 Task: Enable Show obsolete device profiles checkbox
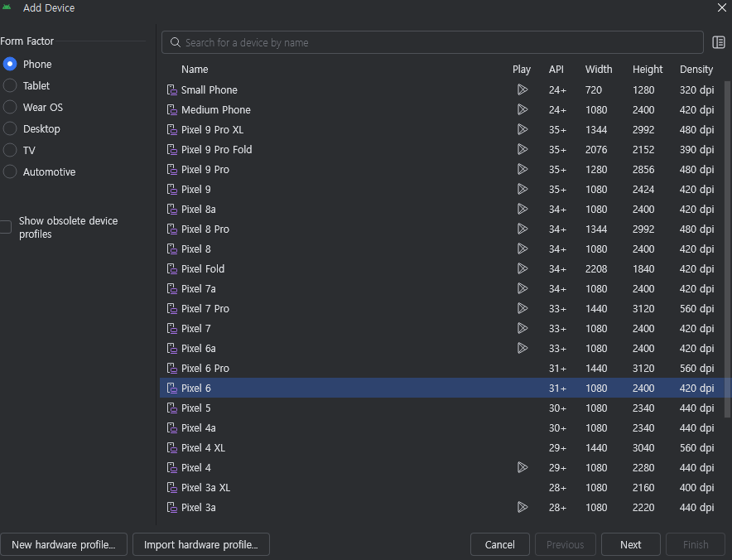coord(5,227)
